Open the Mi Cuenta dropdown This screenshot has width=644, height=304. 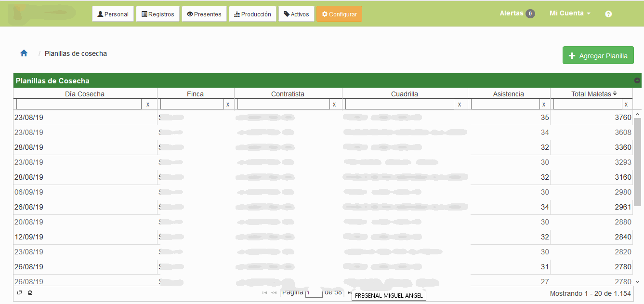[570, 13]
